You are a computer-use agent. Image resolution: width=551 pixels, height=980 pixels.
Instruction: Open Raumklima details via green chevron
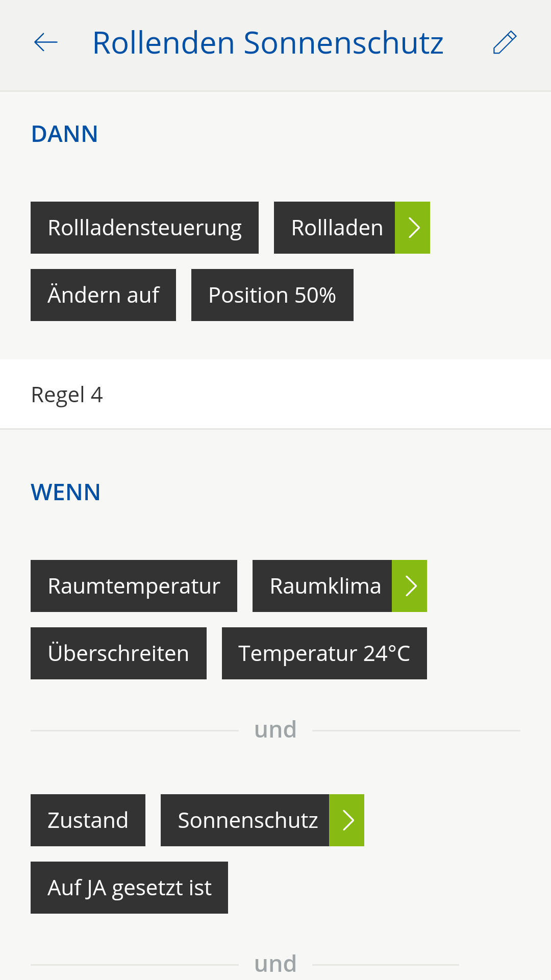[x=410, y=586]
